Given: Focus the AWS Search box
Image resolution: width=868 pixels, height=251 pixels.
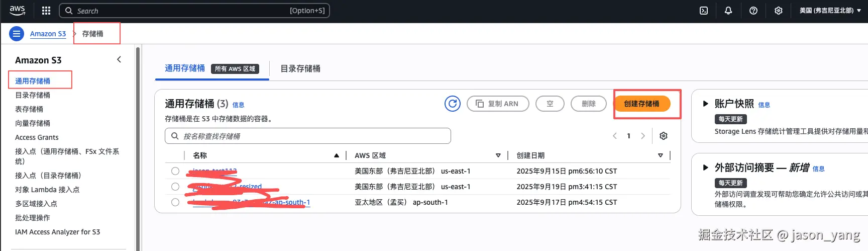Looking at the screenshot, I should tap(194, 11).
